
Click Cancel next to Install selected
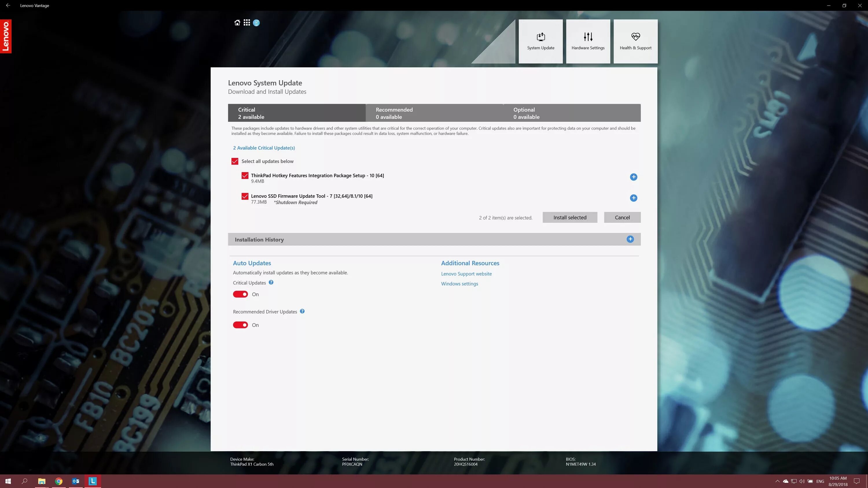(622, 218)
